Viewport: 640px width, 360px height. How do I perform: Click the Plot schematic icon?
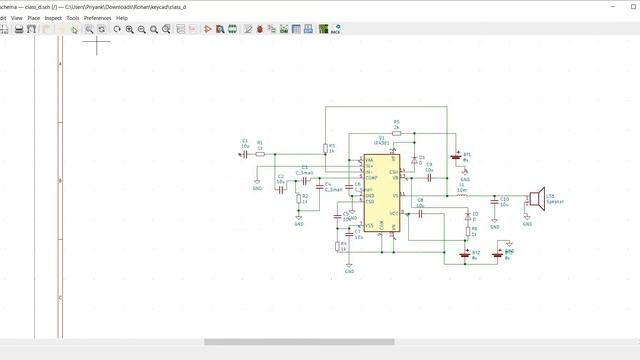coord(31,29)
